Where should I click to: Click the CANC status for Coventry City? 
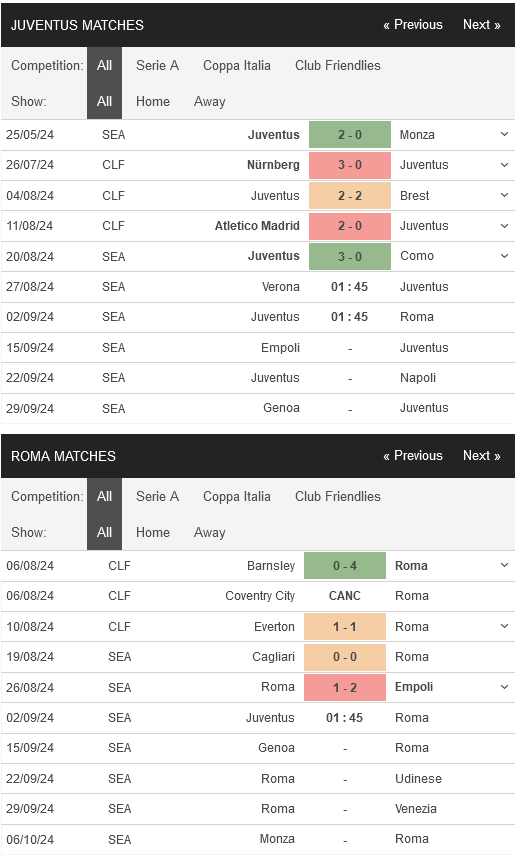[344, 596]
